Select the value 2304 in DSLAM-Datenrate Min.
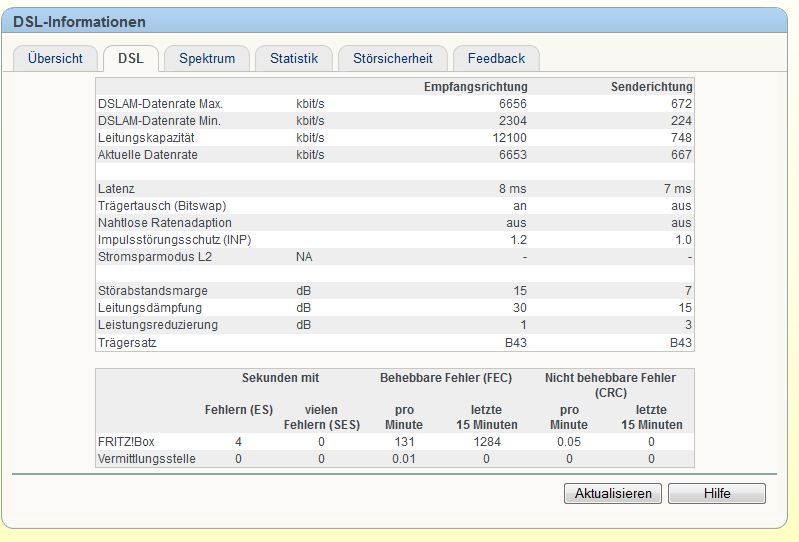Viewport: 799px width, 542px height. tap(513, 121)
